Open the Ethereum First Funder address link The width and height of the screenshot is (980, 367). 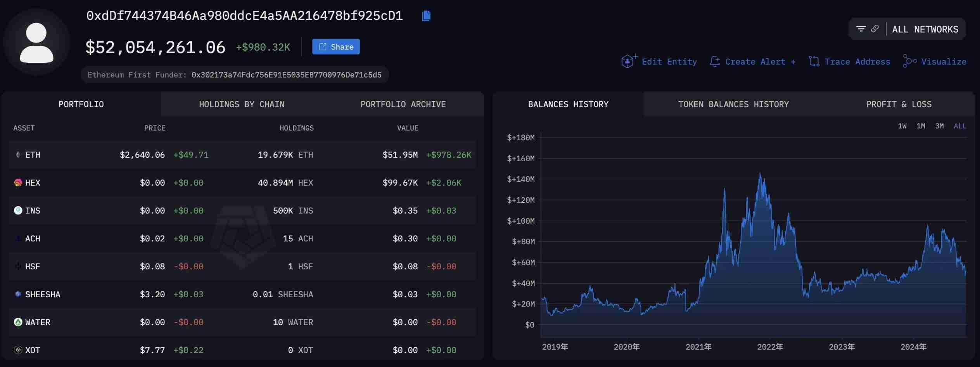(x=286, y=75)
